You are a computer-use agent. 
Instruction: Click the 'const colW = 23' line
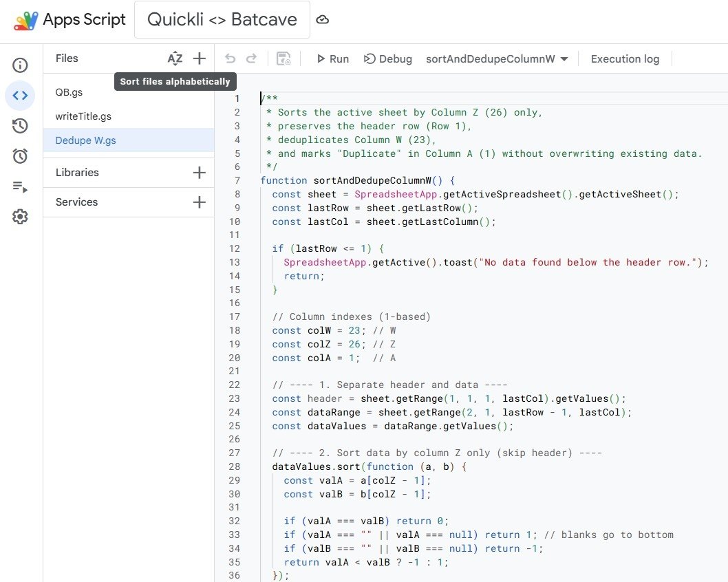pos(334,330)
